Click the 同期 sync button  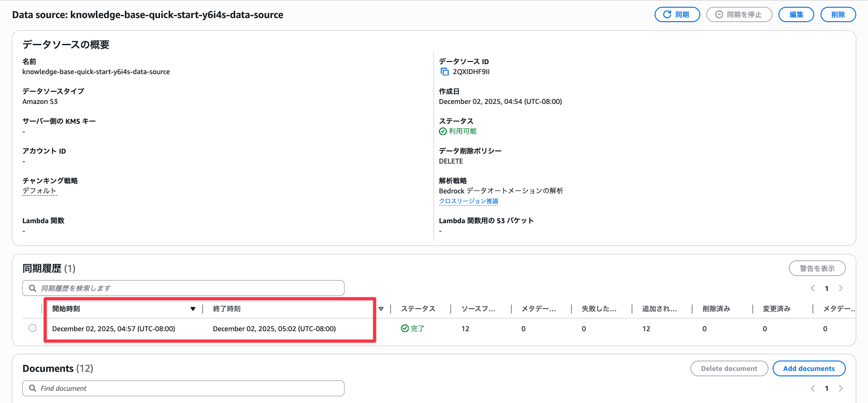[677, 14]
